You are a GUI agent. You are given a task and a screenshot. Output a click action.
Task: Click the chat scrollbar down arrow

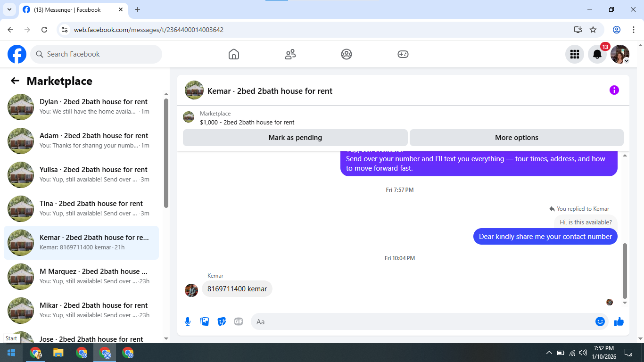pos(625,303)
